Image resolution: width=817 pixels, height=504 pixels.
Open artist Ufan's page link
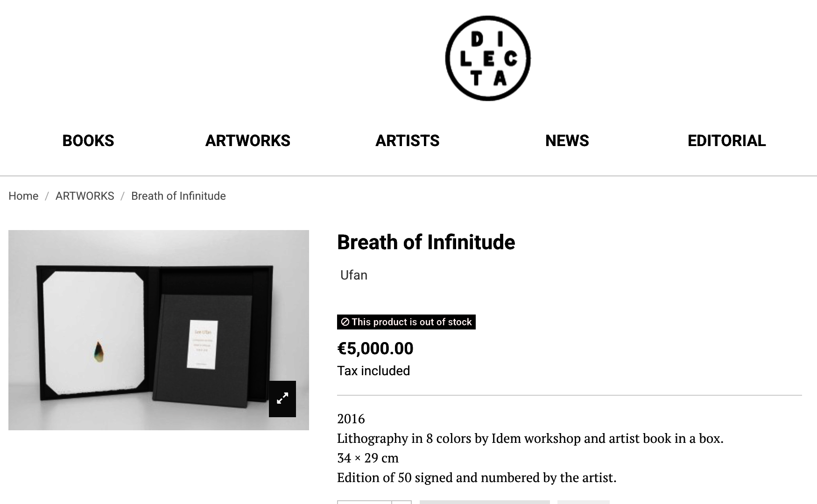pos(353,275)
